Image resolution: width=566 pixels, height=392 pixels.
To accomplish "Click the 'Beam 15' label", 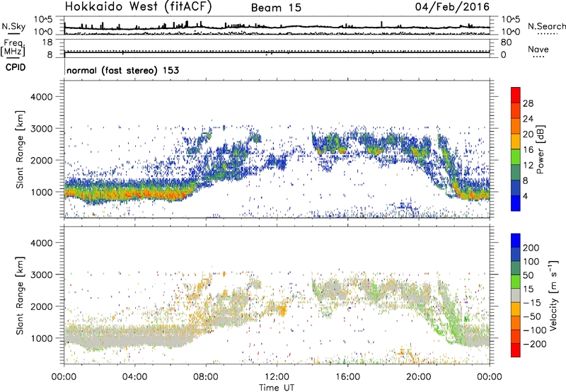I will (x=276, y=8).
